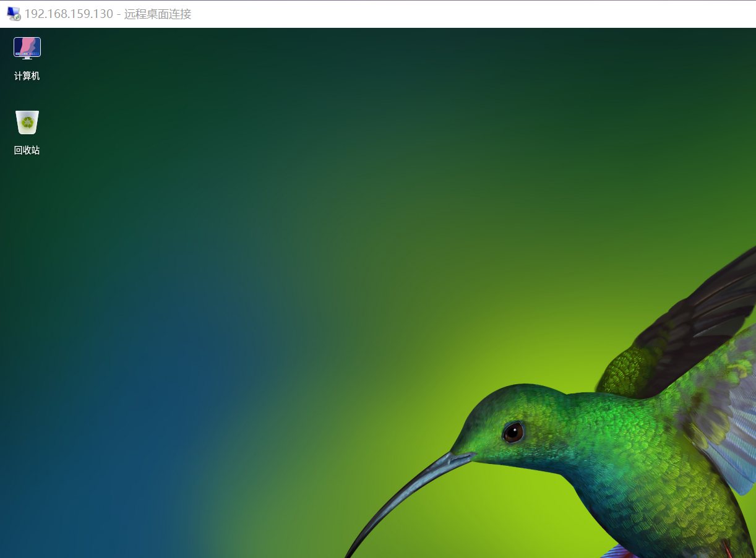
Task: Select the 计算机 desktop icon
Action: (x=27, y=48)
